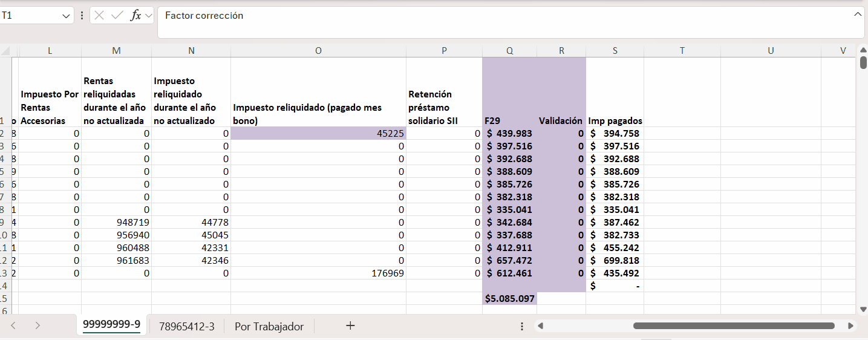Select the Imp pagados cell $ 435.492
The image size is (868, 340).
[x=615, y=273]
